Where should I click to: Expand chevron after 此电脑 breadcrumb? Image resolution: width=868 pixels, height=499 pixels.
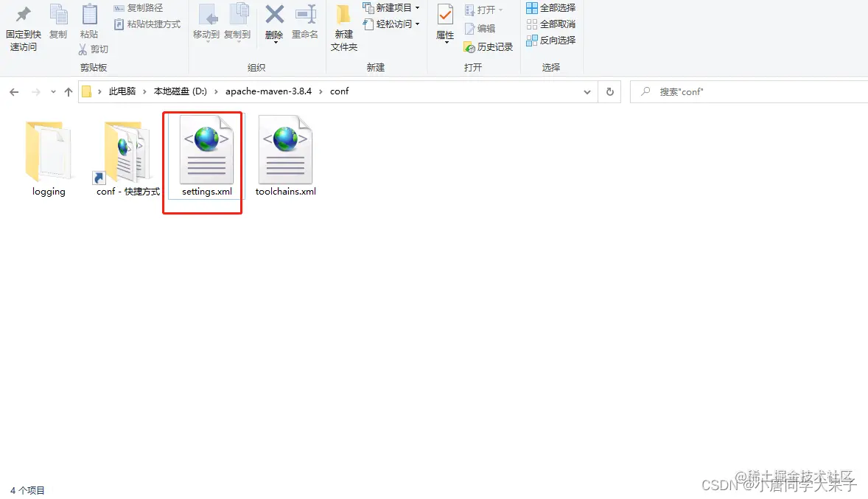click(x=144, y=91)
